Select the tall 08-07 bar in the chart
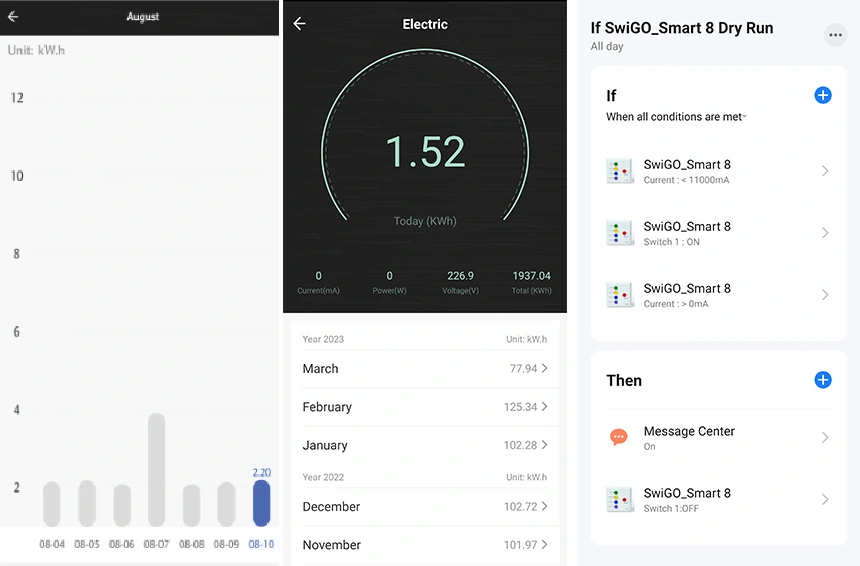860x566 pixels. [x=156, y=469]
